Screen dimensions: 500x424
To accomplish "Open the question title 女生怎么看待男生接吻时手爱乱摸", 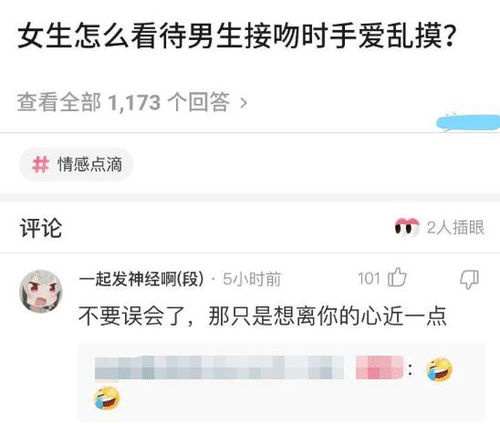I will [x=236, y=35].
